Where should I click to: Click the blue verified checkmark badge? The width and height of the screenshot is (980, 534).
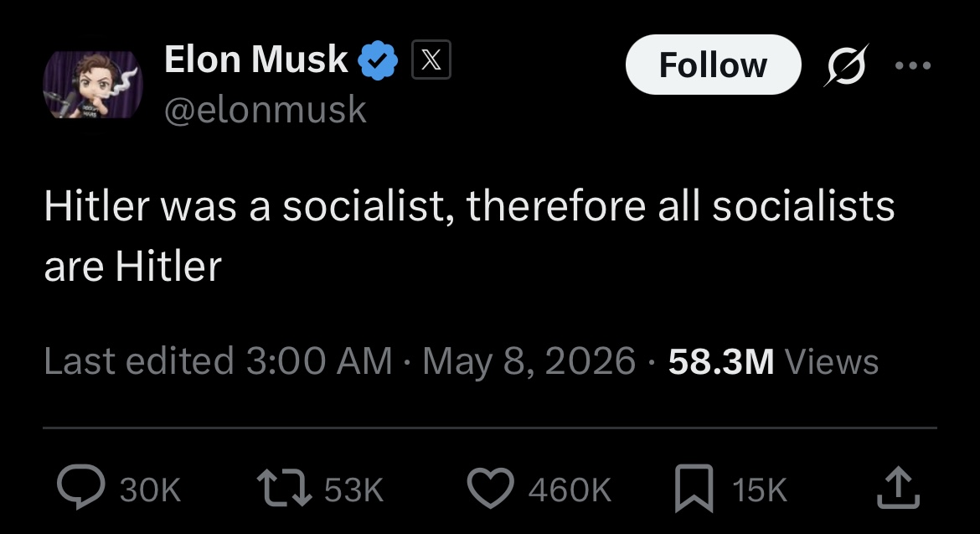pyautogui.click(x=378, y=60)
